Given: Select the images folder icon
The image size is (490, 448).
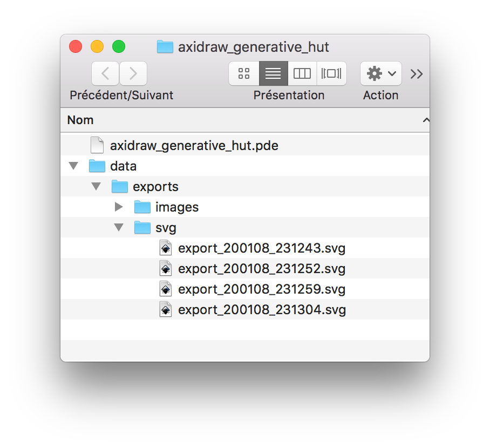Looking at the screenshot, I should pos(142,207).
